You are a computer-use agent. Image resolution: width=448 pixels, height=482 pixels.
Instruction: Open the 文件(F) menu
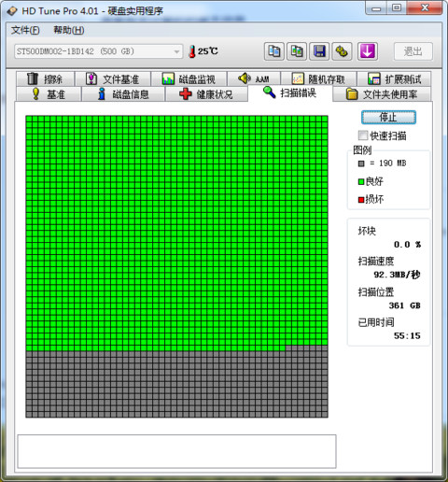tap(25, 30)
